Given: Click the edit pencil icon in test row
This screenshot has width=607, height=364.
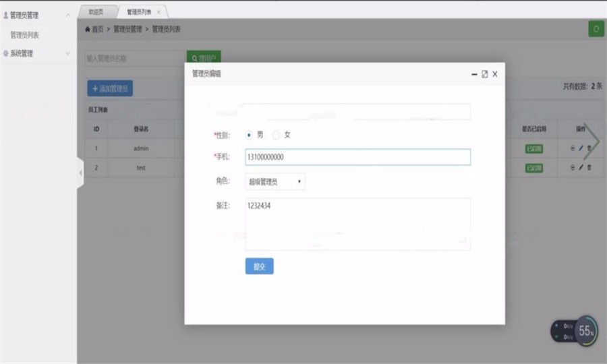Looking at the screenshot, I should 581,167.
